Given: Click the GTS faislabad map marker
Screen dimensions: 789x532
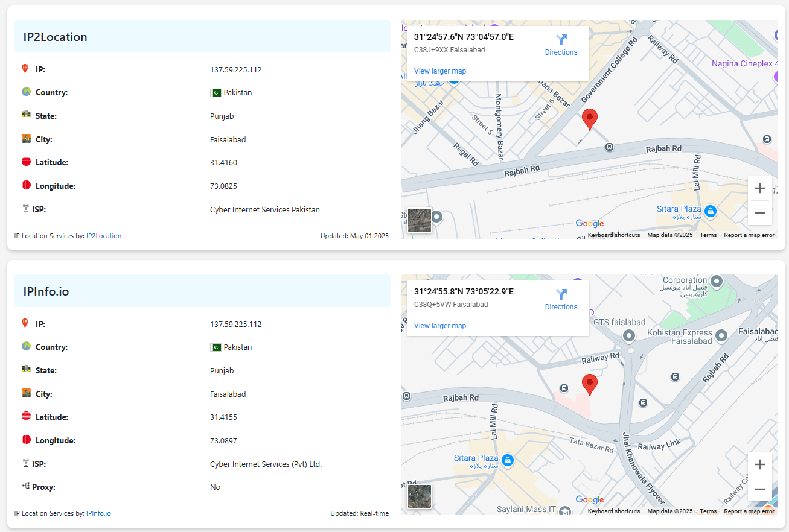Looking at the screenshot, I should (628, 335).
